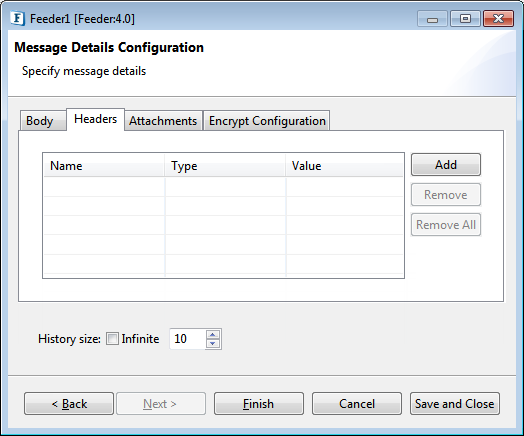Click the Remove button
The image size is (524, 436).
(x=446, y=194)
